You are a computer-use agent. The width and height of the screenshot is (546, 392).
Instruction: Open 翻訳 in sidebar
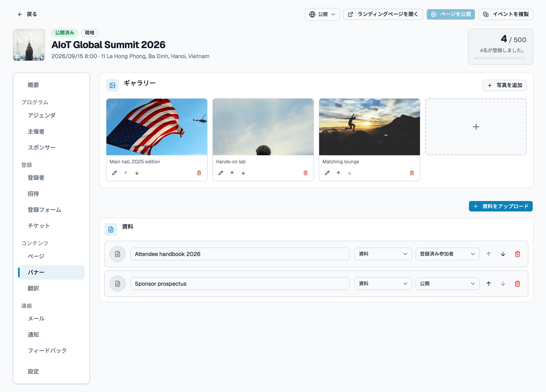click(x=51, y=288)
